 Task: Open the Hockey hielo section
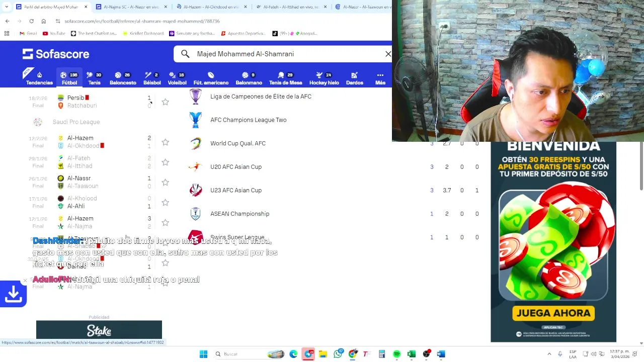point(324,78)
